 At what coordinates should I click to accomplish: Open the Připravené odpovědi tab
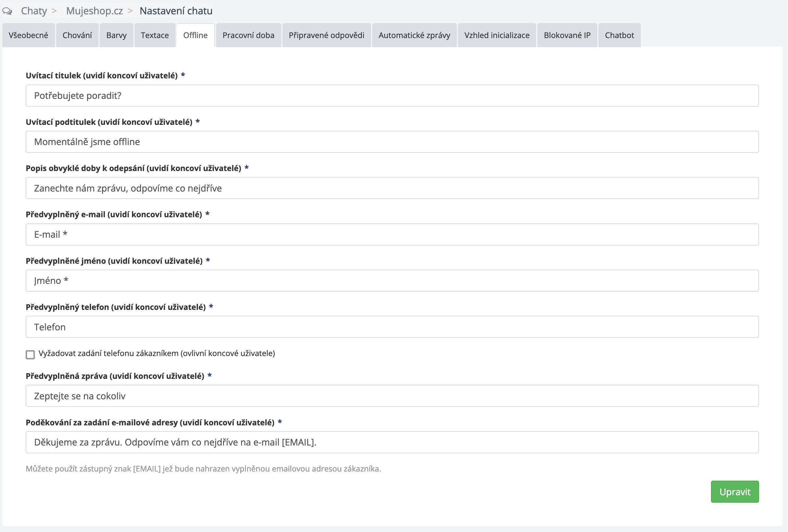(x=326, y=35)
